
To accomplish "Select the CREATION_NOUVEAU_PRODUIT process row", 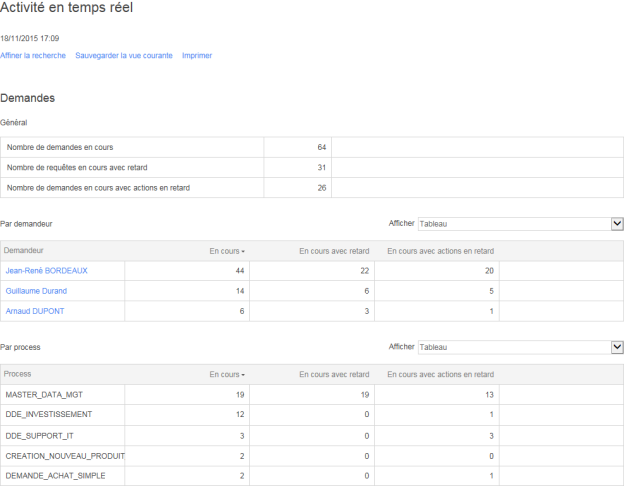I will (65, 456).
